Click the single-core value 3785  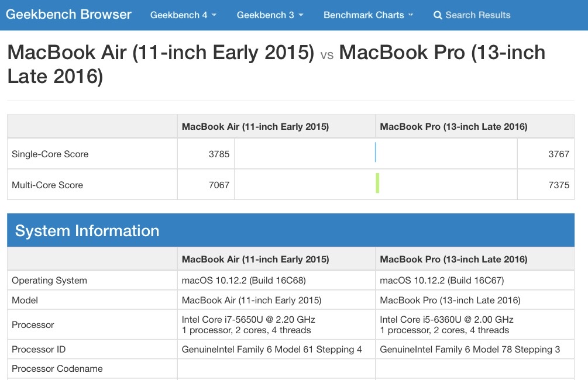click(x=219, y=154)
